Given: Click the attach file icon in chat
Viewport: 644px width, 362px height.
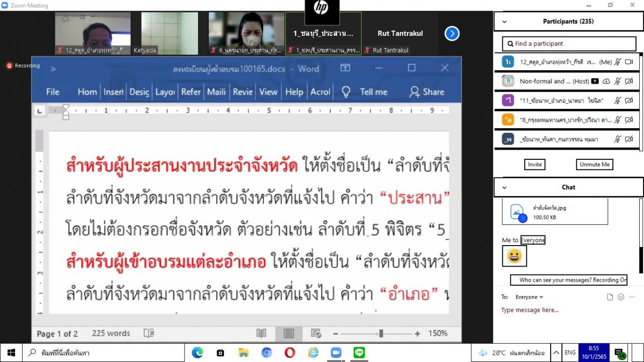Looking at the screenshot, I should 610,297.
